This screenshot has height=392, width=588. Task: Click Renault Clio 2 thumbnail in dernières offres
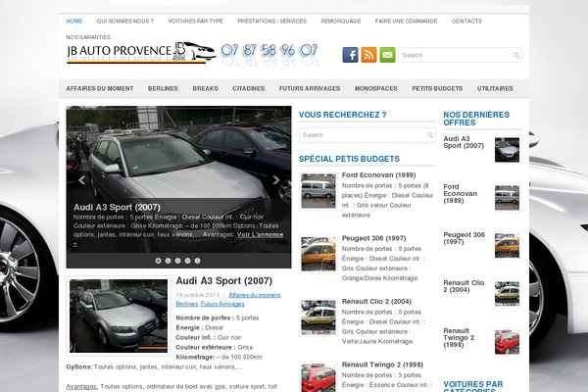507,294
